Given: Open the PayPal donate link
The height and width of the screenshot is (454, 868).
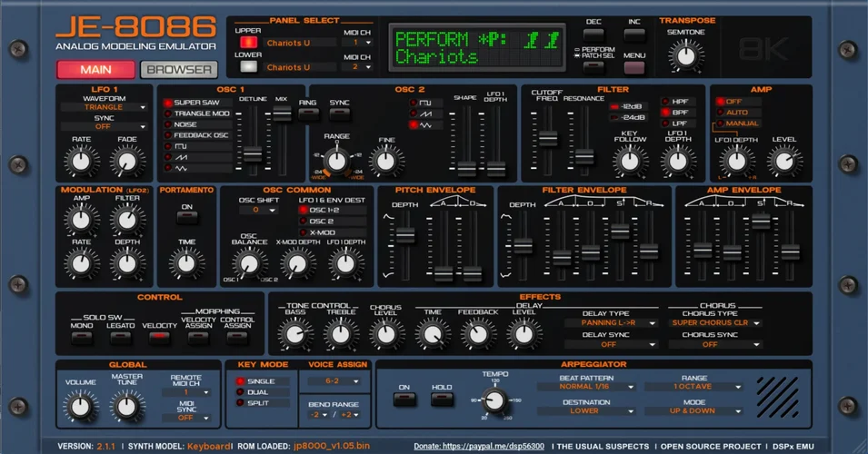Looking at the screenshot, I should [x=479, y=446].
